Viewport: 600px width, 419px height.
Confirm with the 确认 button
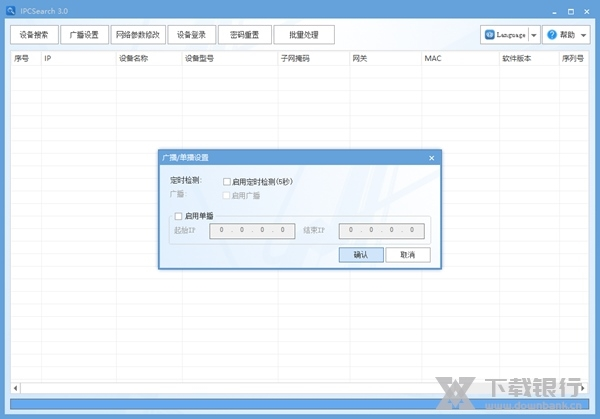361,255
